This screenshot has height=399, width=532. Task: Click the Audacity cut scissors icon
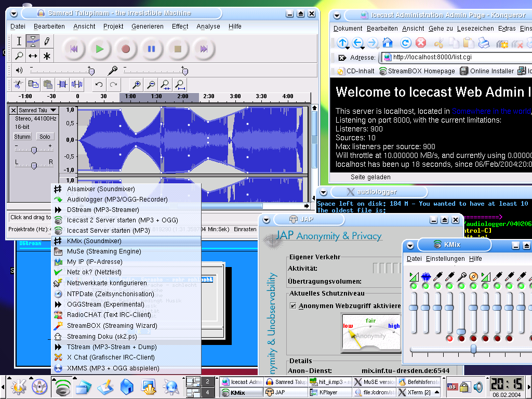pyautogui.click(x=18, y=85)
